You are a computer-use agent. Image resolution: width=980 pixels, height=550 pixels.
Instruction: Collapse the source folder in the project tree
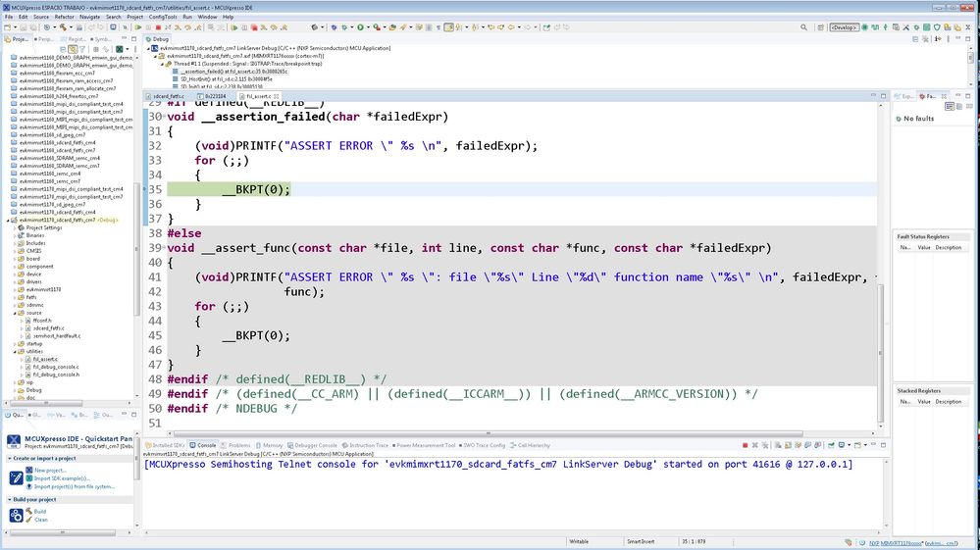coord(15,313)
